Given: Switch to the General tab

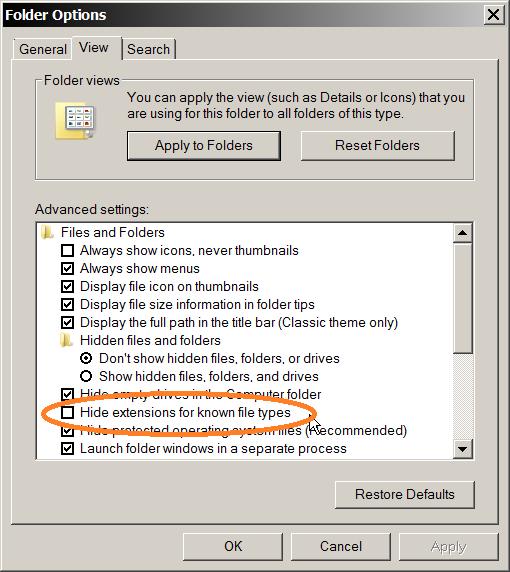Looking at the screenshot, I should pos(43,49).
